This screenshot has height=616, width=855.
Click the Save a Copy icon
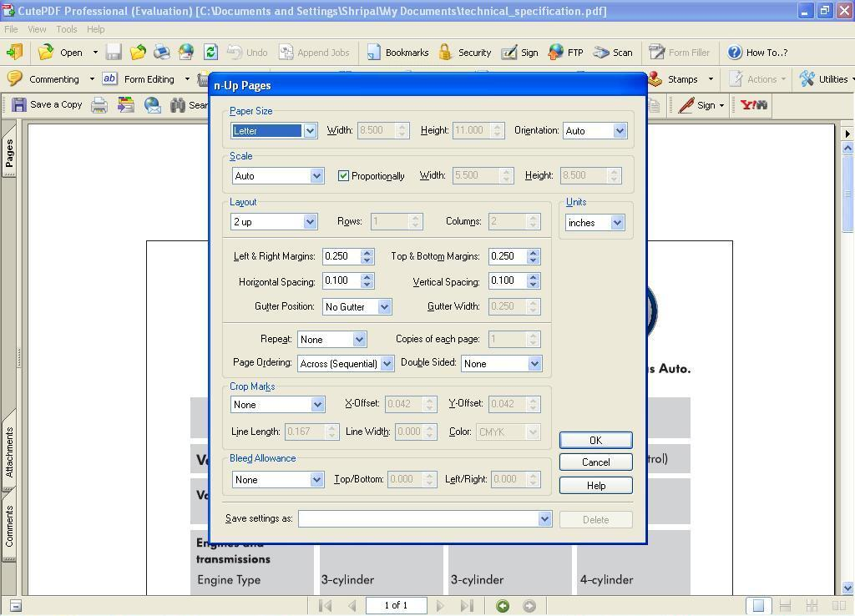tap(19, 105)
